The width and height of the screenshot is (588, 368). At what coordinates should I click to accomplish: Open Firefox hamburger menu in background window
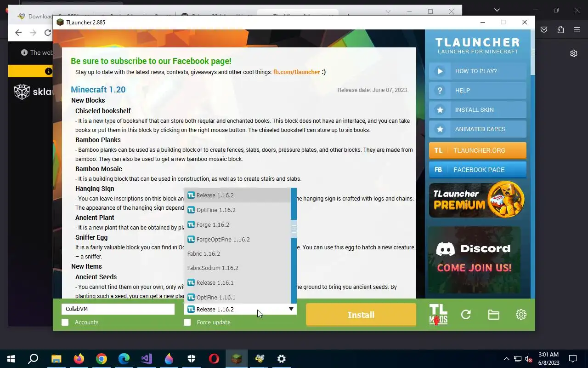coord(577,29)
